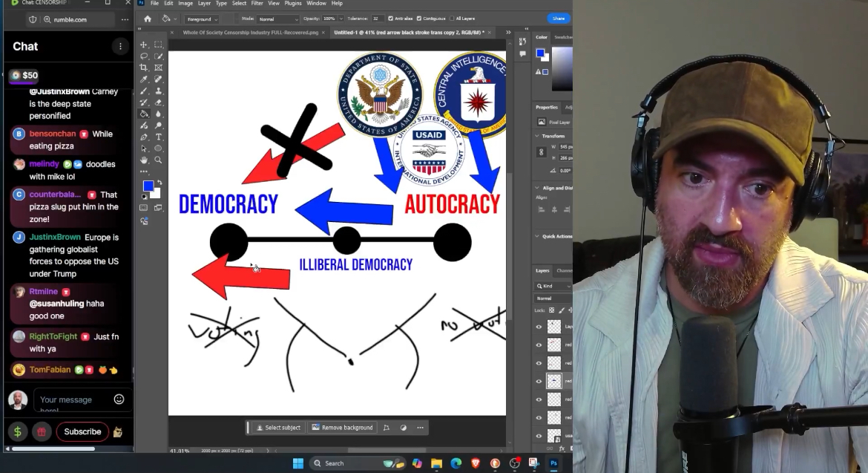Select the Blur tool
Screen dimensions: 868x473
click(158, 114)
